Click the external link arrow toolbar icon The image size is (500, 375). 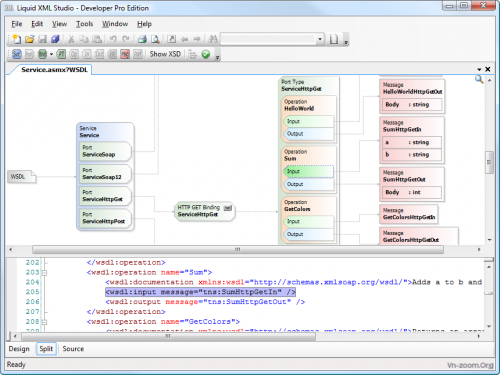coord(171,39)
